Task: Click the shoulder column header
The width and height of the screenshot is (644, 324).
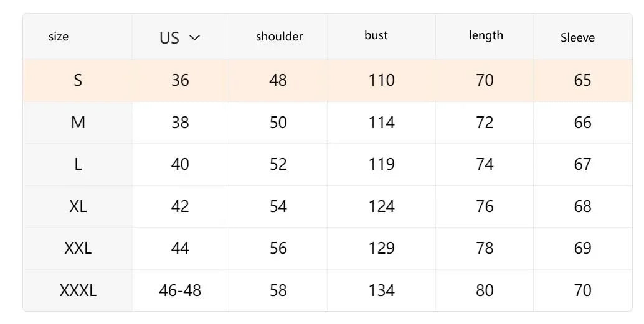Action: (279, 37)
